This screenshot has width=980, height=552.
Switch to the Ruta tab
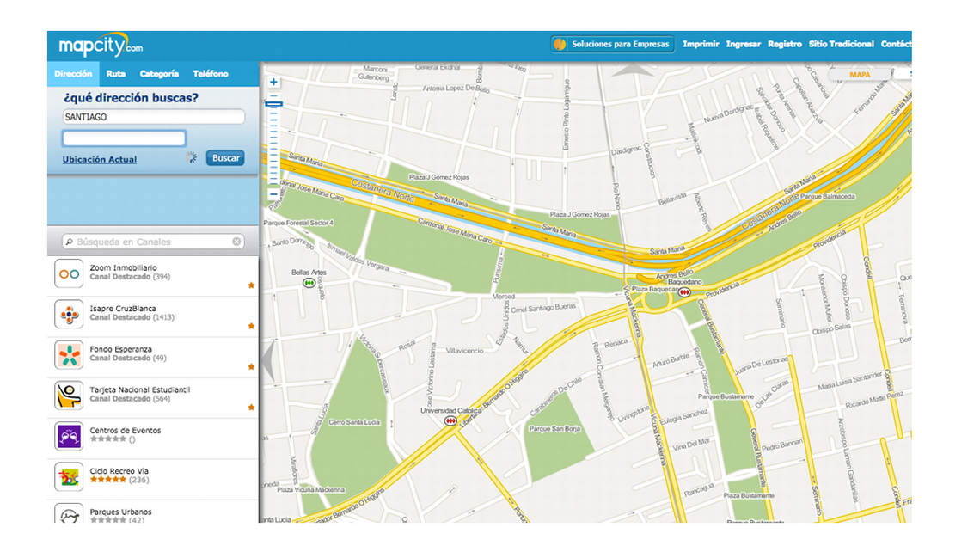click(116, 74)
